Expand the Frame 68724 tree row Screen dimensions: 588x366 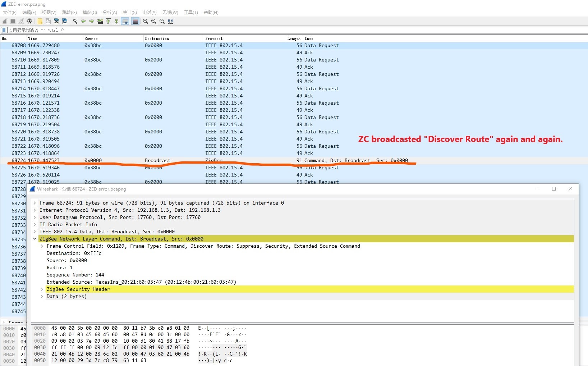tap(35, 203)
